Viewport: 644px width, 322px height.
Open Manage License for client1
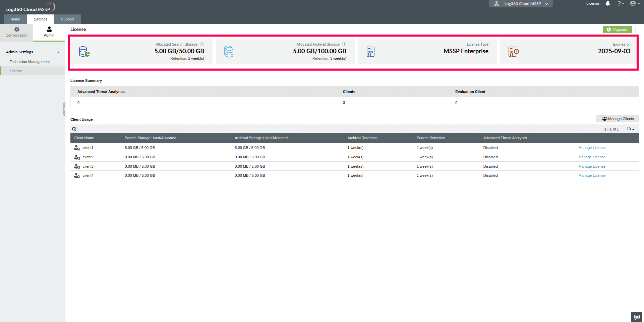click(x=592, y=148)
